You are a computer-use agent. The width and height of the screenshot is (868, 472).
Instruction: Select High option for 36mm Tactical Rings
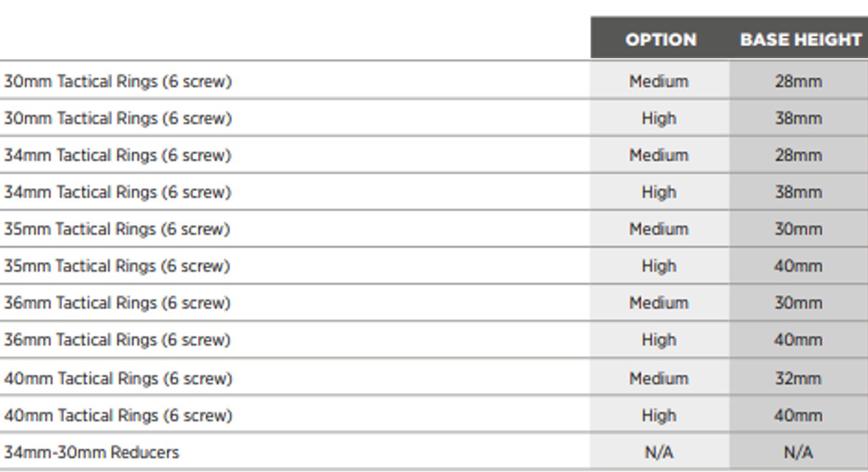[659, 340]
